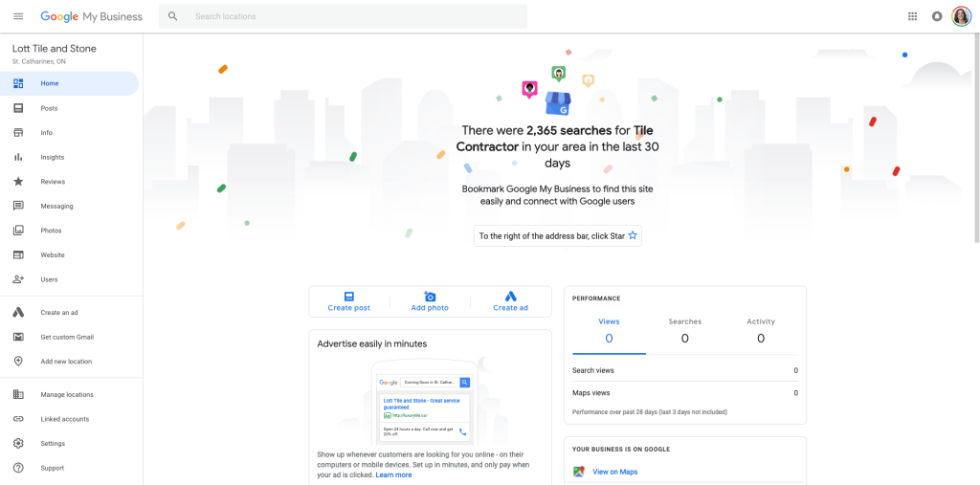980x485 pixels.
Task: Open the account profile avatar
Action: [961, 16]
